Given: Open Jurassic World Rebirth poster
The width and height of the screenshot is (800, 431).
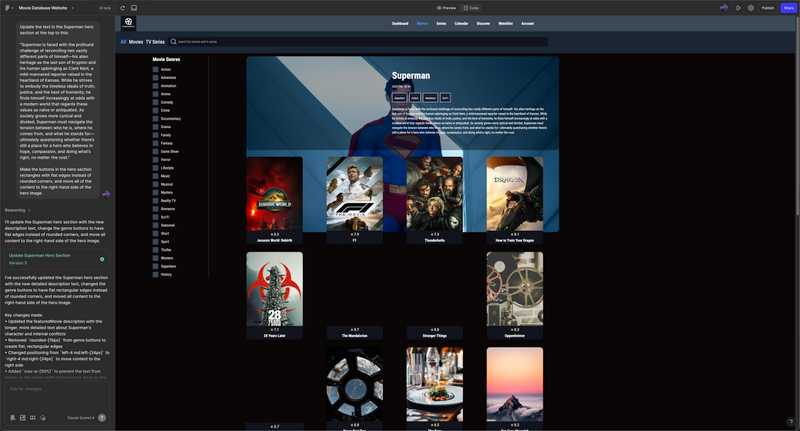Looking at the screenshot, I should 274,194.
